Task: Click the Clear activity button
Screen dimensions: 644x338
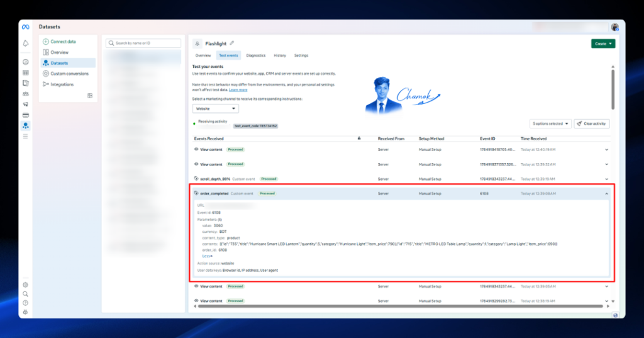Action: click(x=592, y=124)
